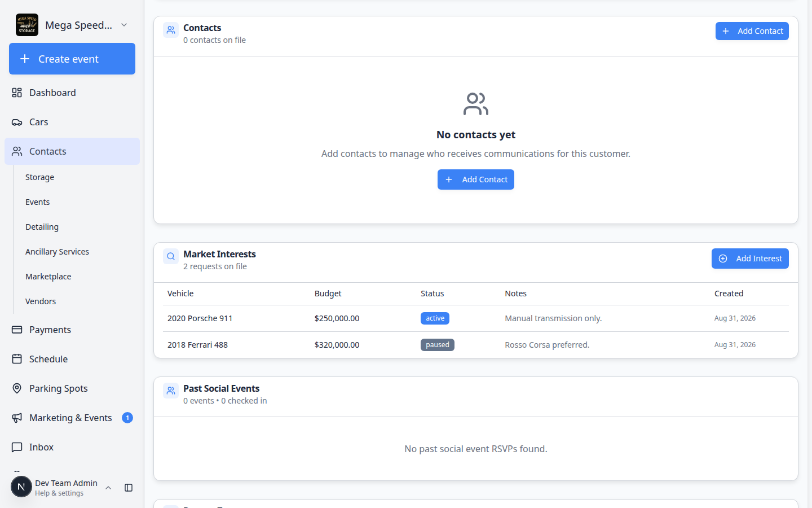The height and width of the screenshot is (508, 812).
Task: Click the large No contacts yet illustration icon
Action: click(x=476, y=104)
